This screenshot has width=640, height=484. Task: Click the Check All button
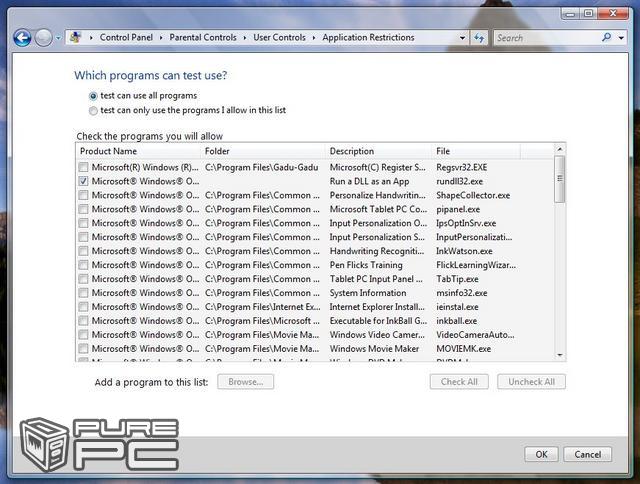click(459, 382)
